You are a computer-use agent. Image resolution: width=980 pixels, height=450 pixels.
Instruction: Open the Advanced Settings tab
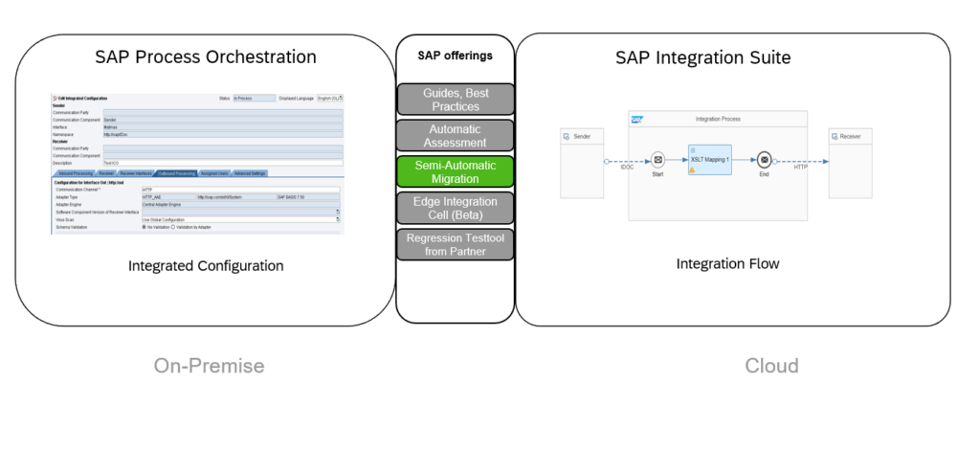252,173
